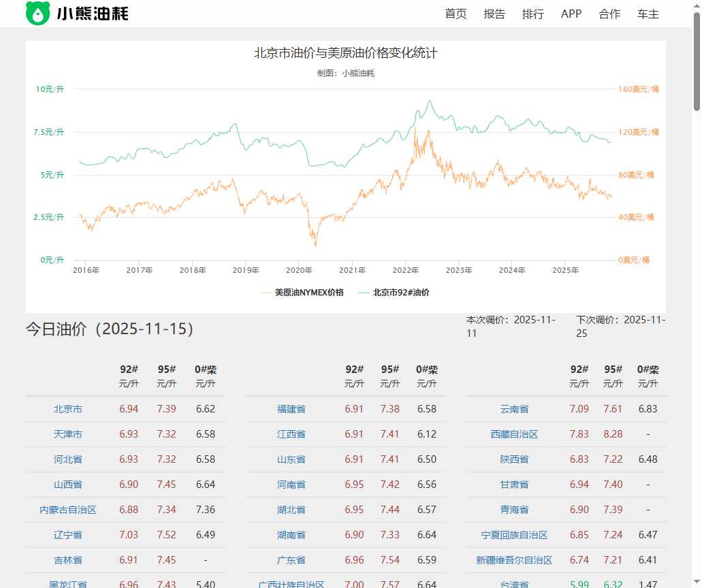Click the 2022 peak on the price chart
The image size is (702, 588).
click(430, 102)
